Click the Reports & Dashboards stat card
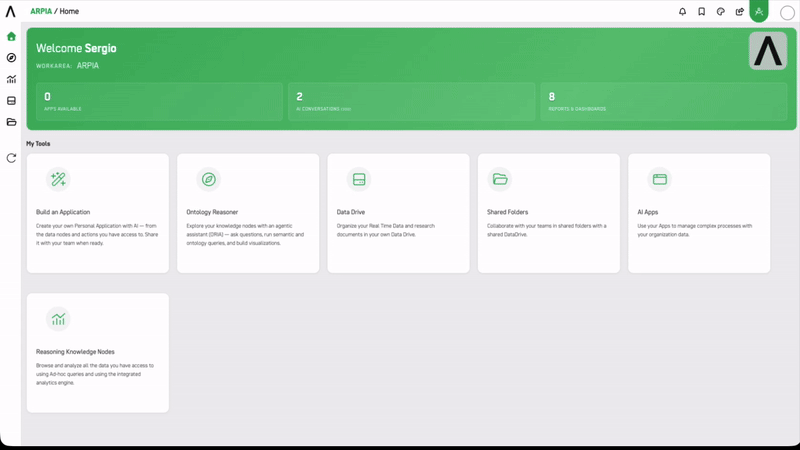This screenshot has width=800, height=450. tap(663, 102)
